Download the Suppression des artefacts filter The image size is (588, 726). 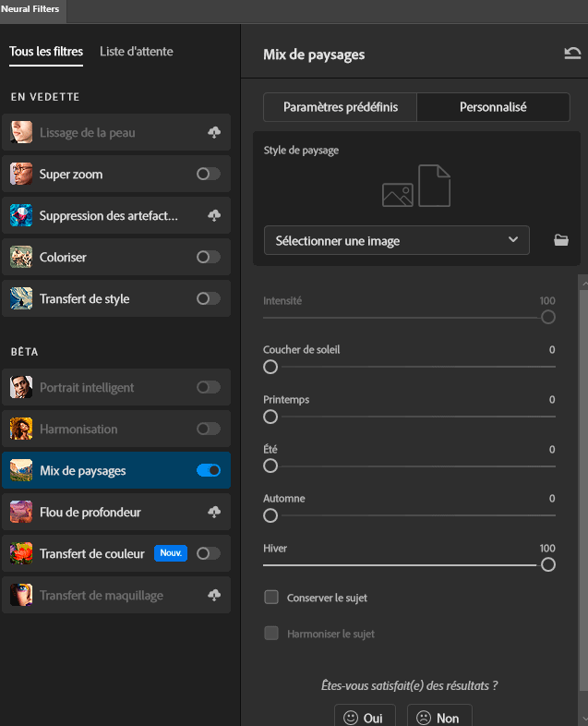click(214, 216)
